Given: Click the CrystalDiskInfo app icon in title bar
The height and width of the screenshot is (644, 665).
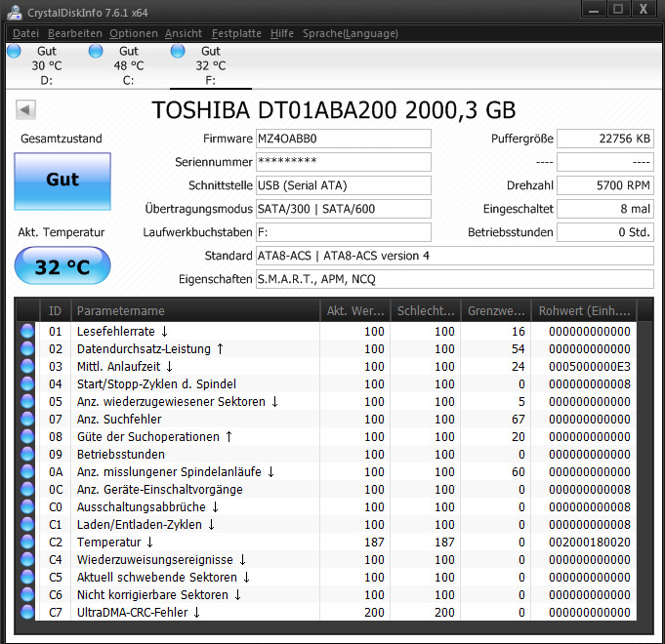Looking at the screenshot, I should 15,12.
